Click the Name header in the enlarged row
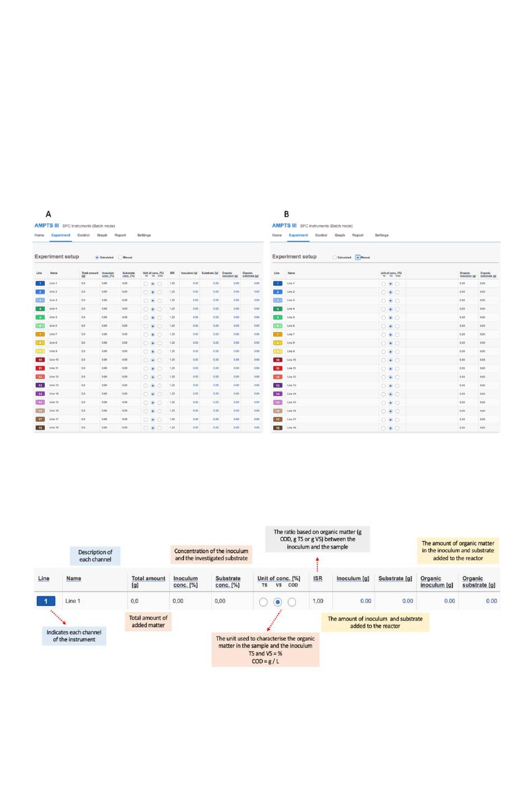This screenshot has width=532, height=789. 73,578
